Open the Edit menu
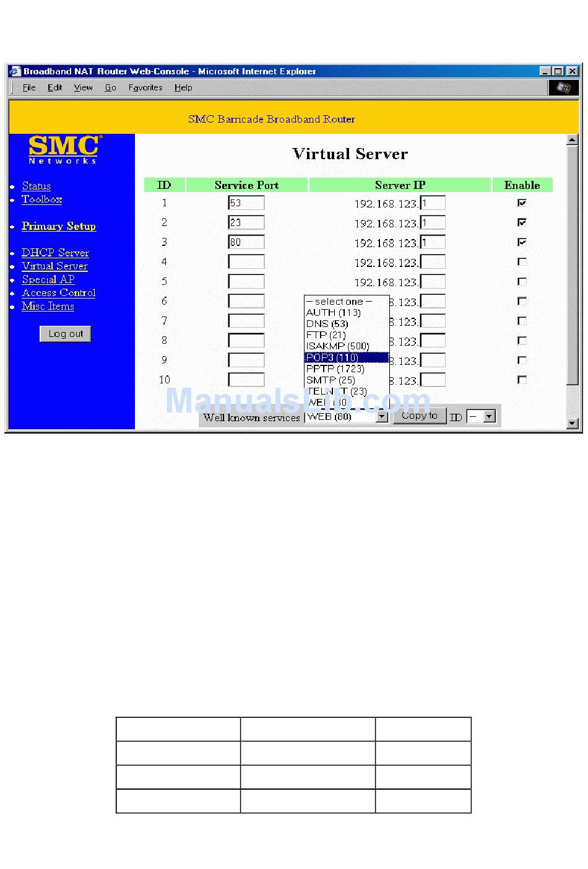This screenshot has width=588, height=869. (55, 87)
